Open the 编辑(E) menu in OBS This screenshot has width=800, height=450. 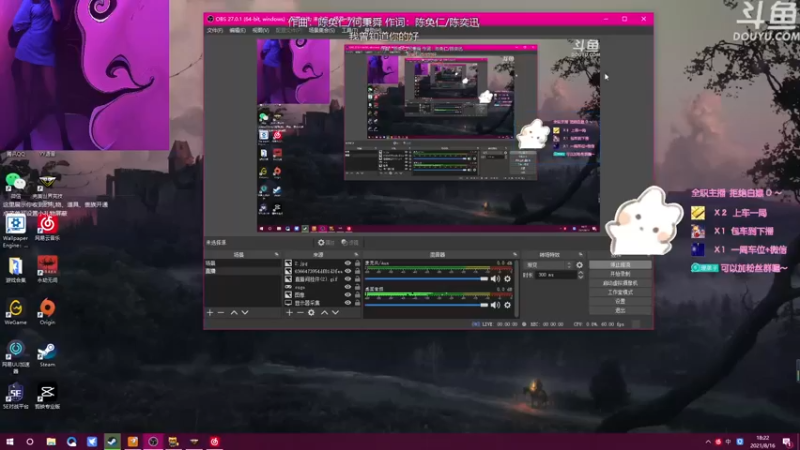click(x=237, y=31)
